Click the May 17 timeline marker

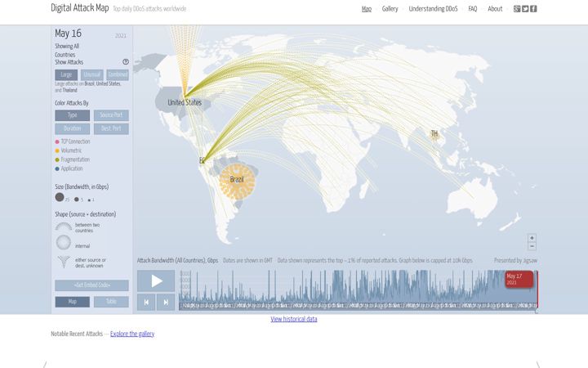click(519, 279)
